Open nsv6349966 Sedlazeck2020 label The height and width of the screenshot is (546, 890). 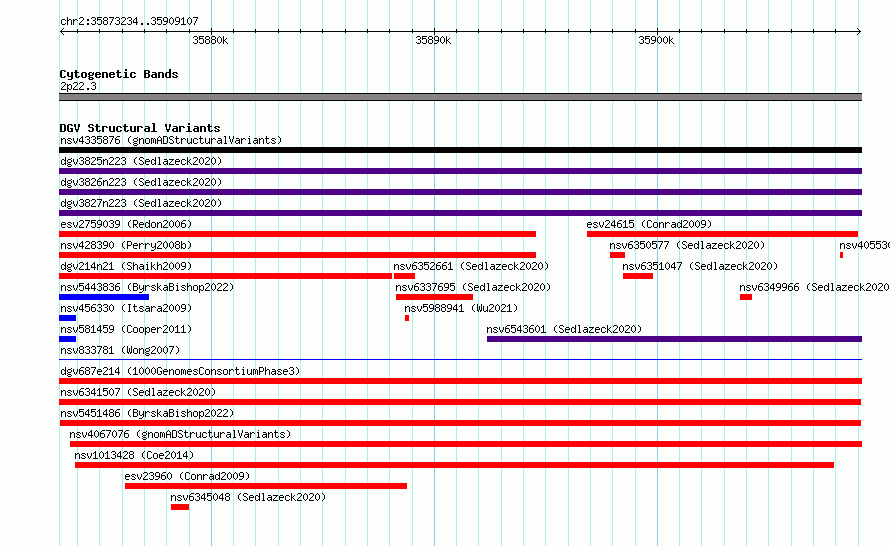[x=814, y=287]
